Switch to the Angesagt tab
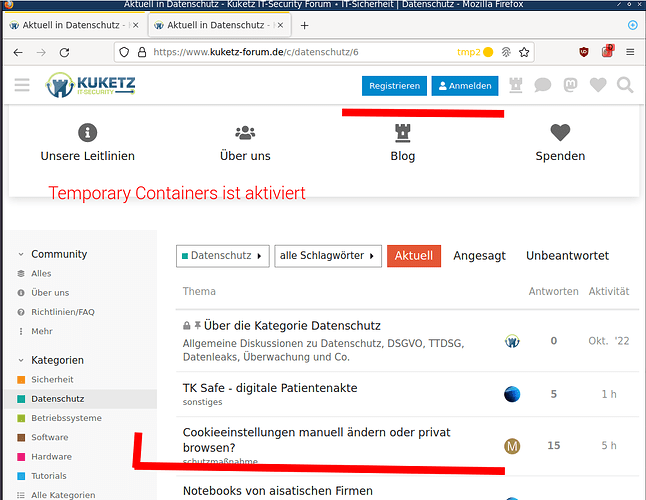This screenshot has width=646, height=500. tap(479, 256)
